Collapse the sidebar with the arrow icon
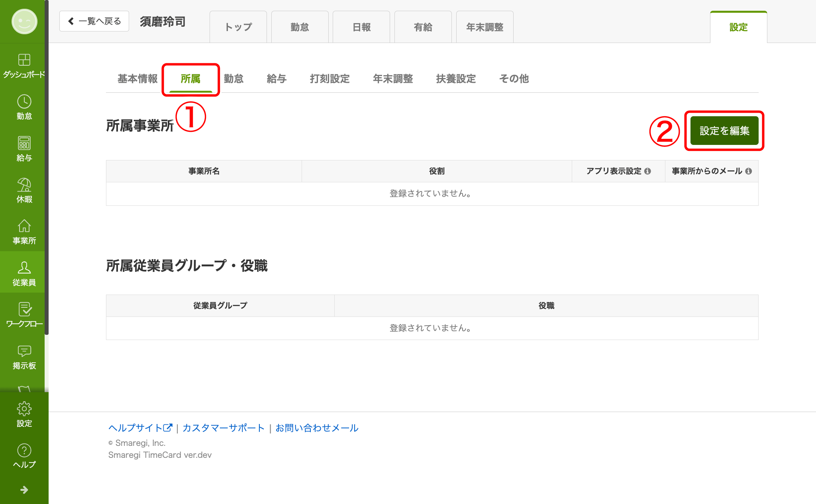 coord(25,490)
